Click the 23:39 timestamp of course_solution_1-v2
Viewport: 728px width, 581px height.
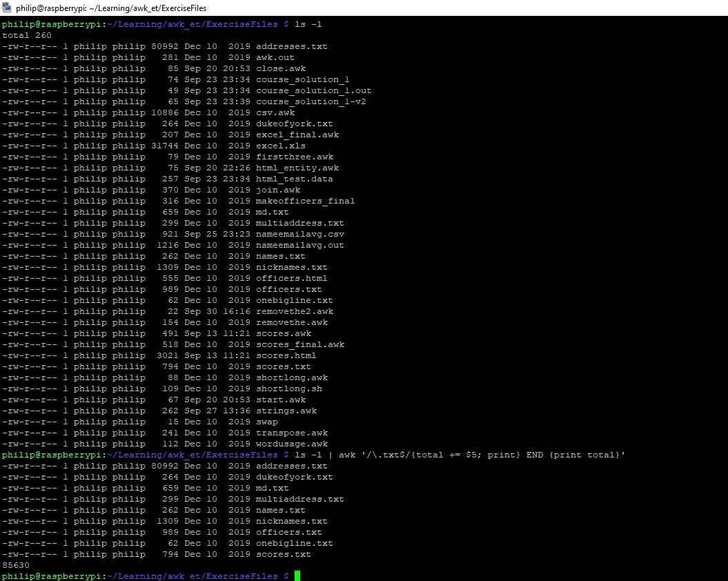[x=236, y=101]
